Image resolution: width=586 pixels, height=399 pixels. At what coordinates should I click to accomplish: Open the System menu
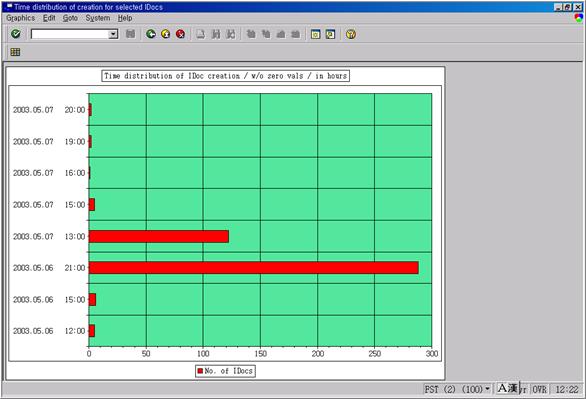pos(98,18)
